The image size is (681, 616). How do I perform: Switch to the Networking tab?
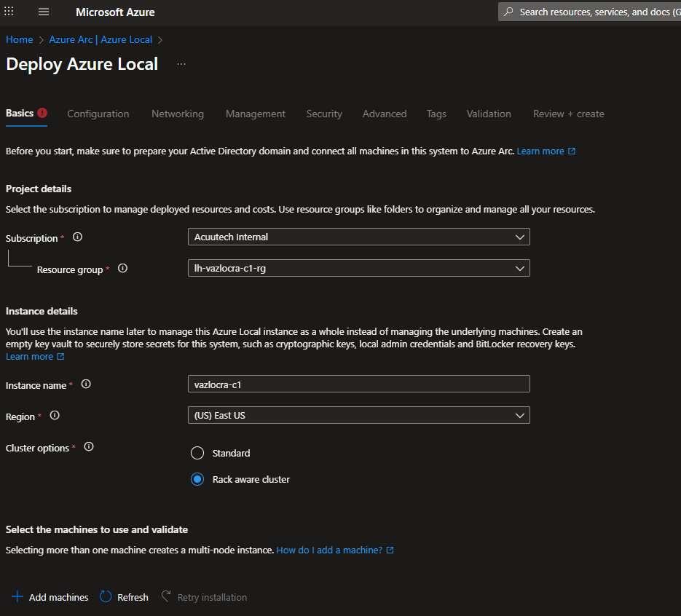click(177, 114)
